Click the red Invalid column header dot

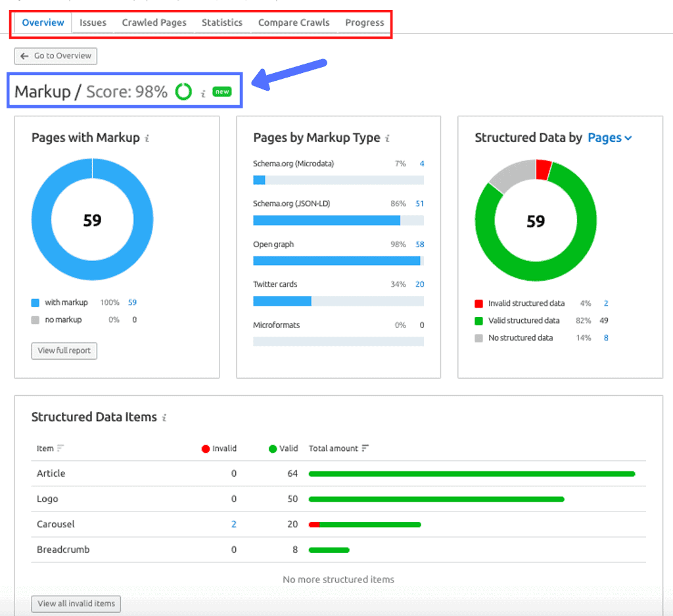(x=206, y=449)
